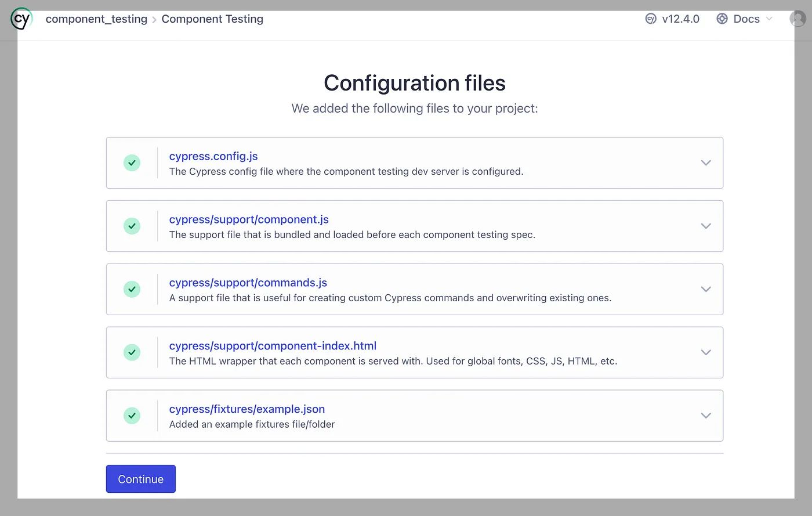Go to component_testing breadcrumb
Screen dimensions: 812x516
pos(96,19)
